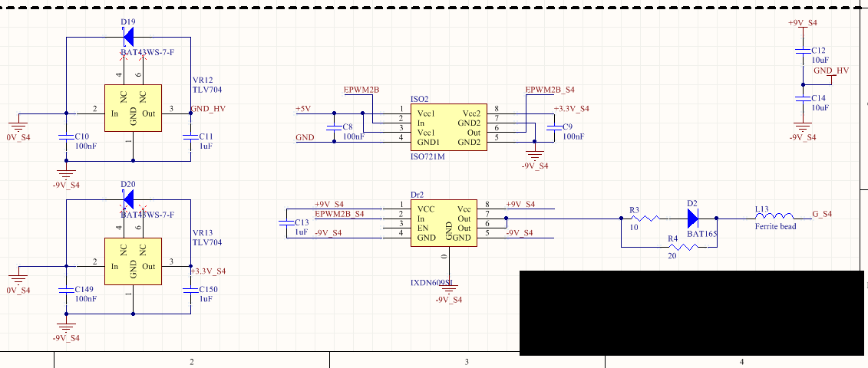
Task: Click the ground symbol below ISO2 pin 5
Action: point(535,153)
